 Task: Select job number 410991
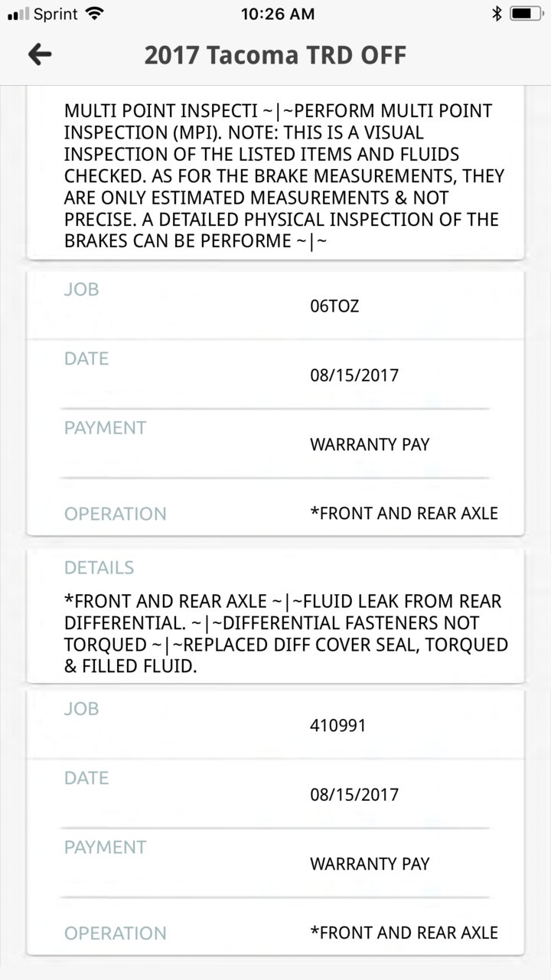click(338, 725)
